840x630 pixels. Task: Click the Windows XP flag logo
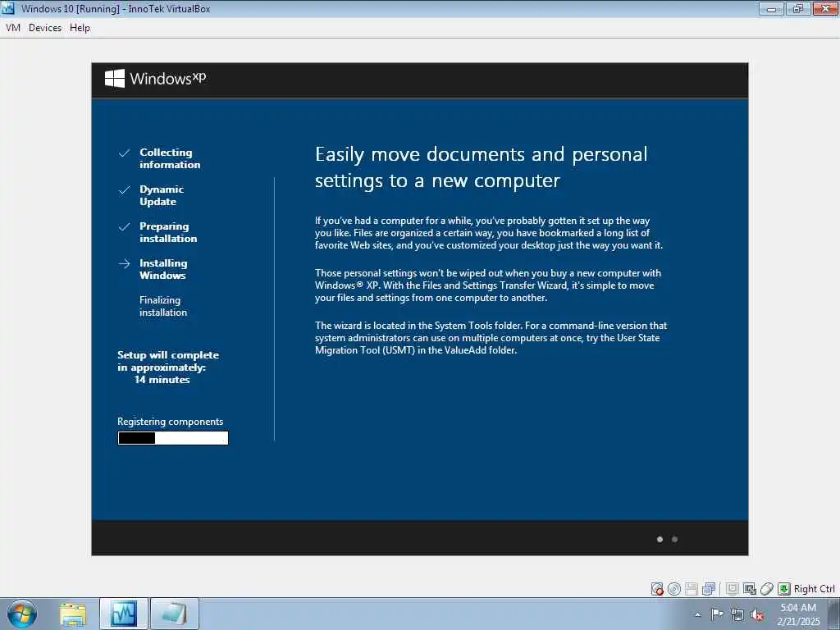(115, 79)
